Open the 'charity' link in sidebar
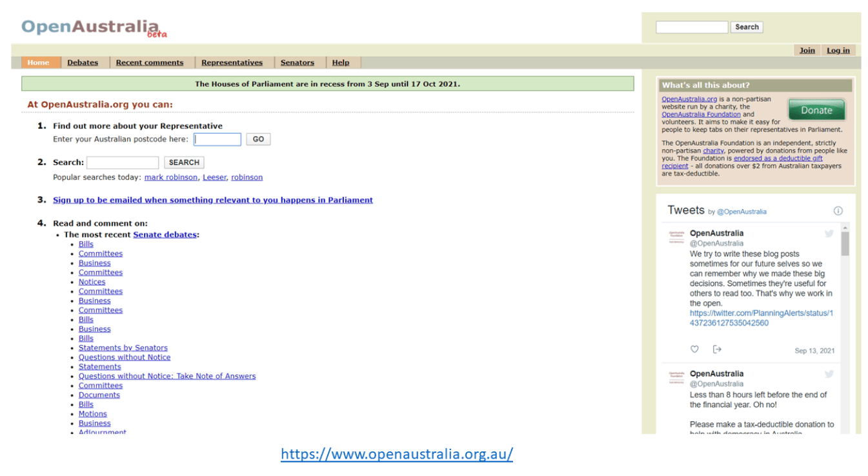Screen dimensions: 868x476 (x=713, y=151)
